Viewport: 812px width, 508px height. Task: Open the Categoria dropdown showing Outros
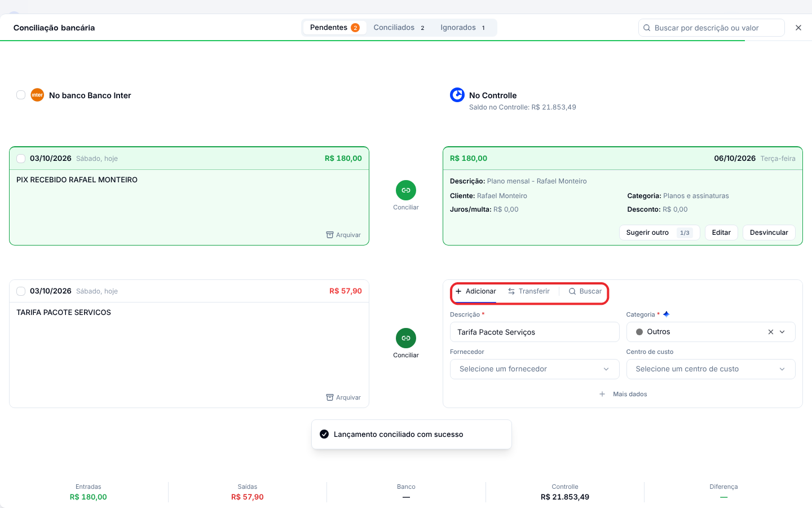[x=710, y=332]
